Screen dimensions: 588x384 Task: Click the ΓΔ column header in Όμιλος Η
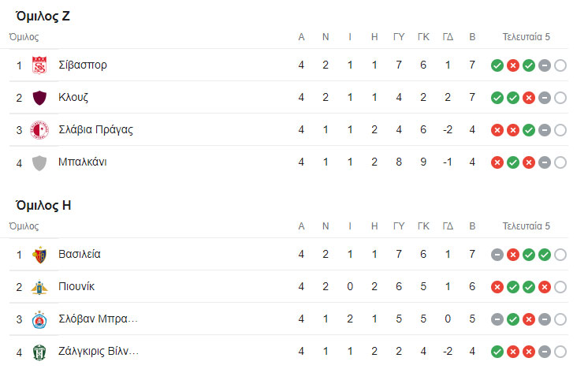tap(448, 226)
